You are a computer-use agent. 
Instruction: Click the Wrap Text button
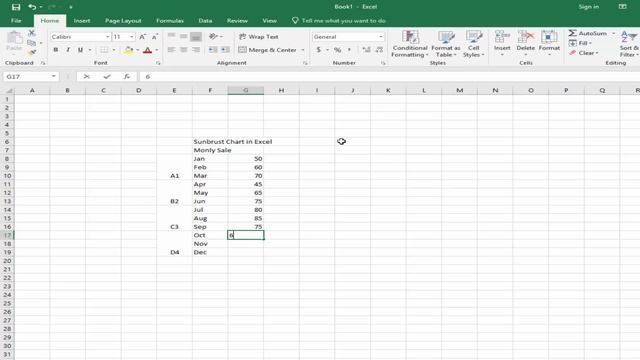(x=258, y=37)
